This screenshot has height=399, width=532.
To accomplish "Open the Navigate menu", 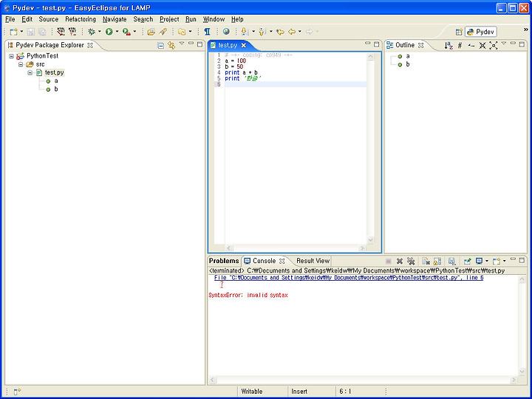I will 115,19.
